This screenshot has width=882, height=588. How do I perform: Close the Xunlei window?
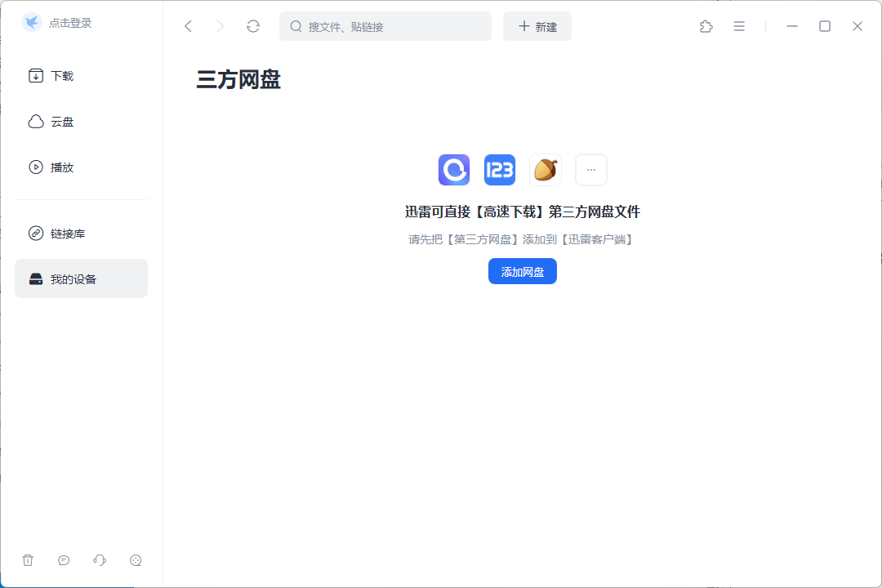(x=857, y=26)
